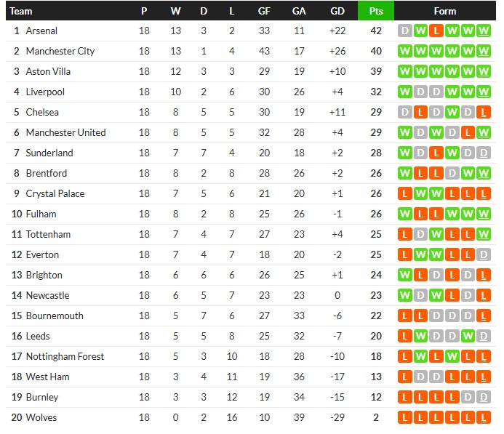Click Sunderland's first form win badge
Image resolution: width=504 pixels, height=434 pixels.
point(405,153)
